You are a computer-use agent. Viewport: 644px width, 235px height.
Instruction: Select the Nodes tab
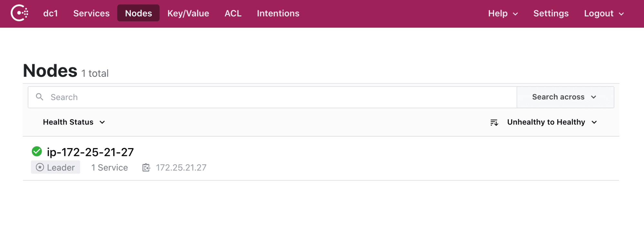138,13
